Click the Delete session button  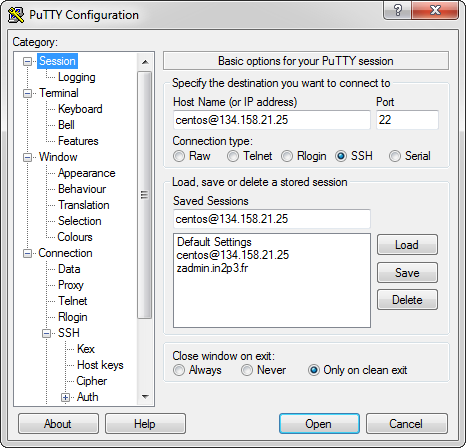pyautogui.click(x=407, y=300)
